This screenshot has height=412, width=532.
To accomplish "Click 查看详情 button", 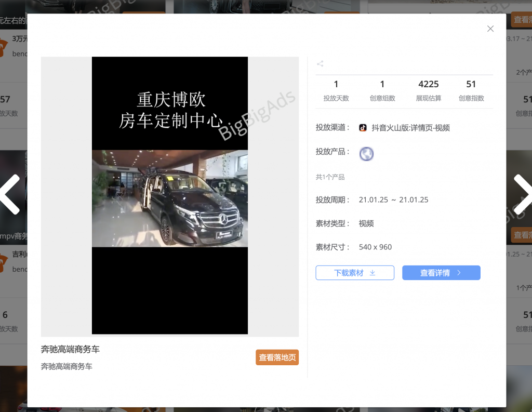I will [x=441, y=273].
